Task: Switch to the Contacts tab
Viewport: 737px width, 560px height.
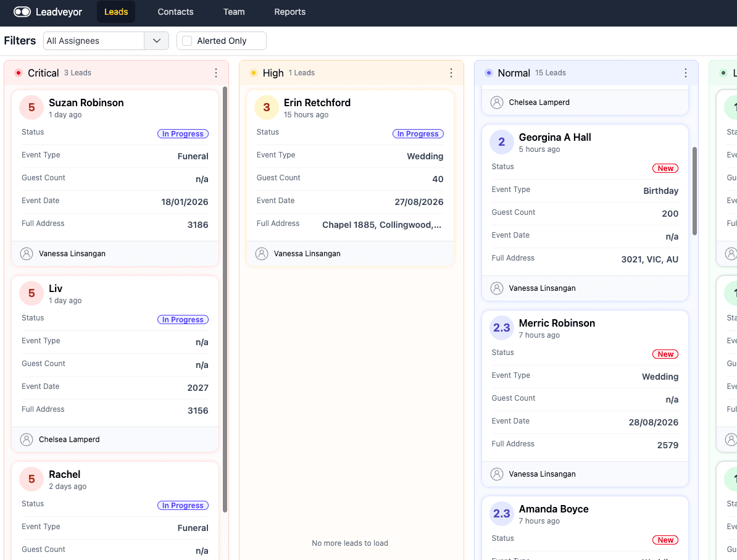Action: coord(175,12)
